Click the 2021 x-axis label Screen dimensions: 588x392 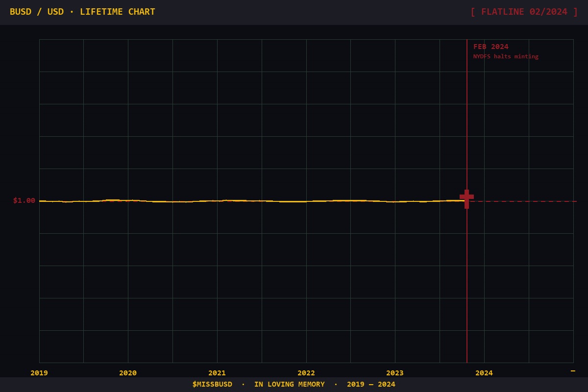point(217,373)
